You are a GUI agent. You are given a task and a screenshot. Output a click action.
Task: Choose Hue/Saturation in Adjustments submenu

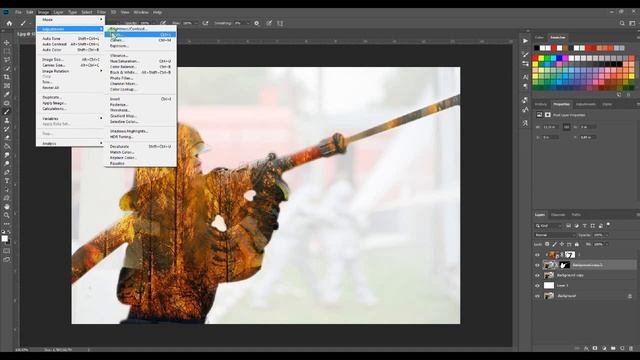(140, 61)
